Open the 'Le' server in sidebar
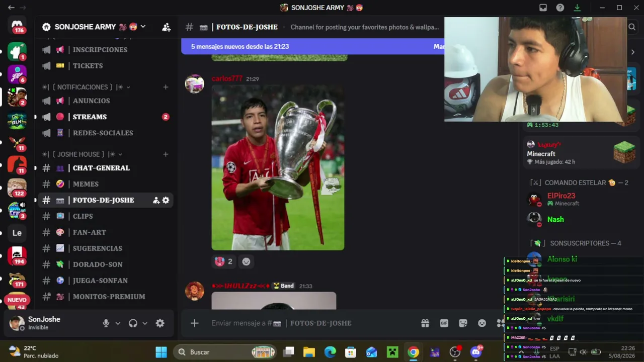 17,233
